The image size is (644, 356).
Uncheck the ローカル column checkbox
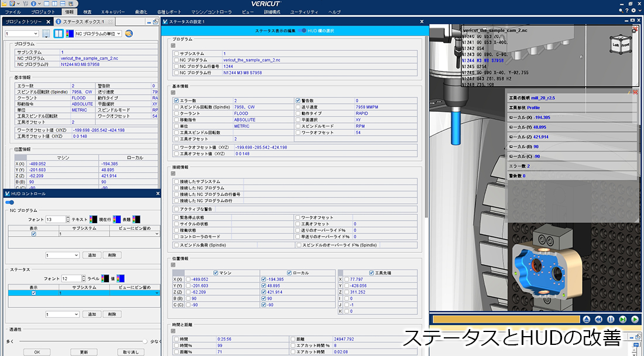point(290,273)
